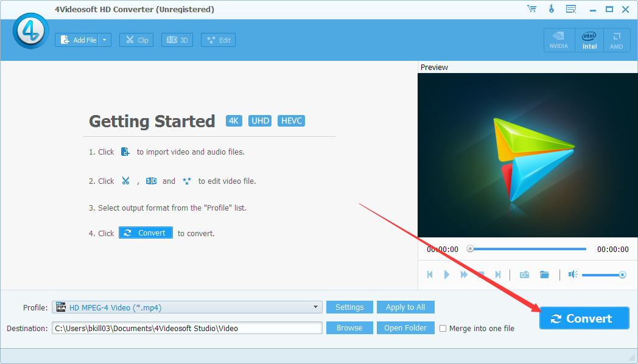Screen dimensions: 638x364
Task: Open the 3D settings tool
Action: click(177, 40)
